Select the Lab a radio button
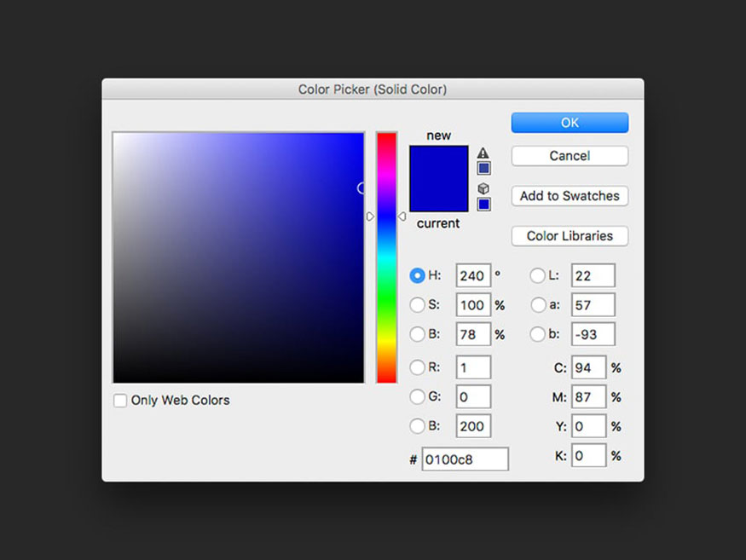 538,304
